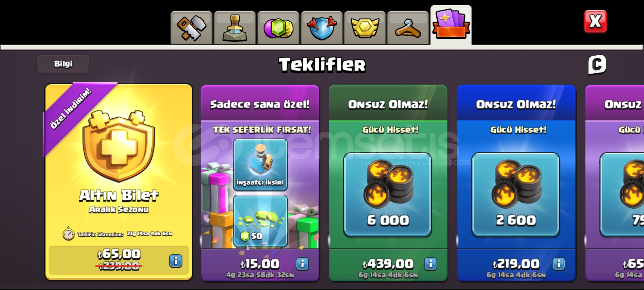This screenshot has height=290, width=644.
Task: Open the gold winged badge tab
Action: 365,28
